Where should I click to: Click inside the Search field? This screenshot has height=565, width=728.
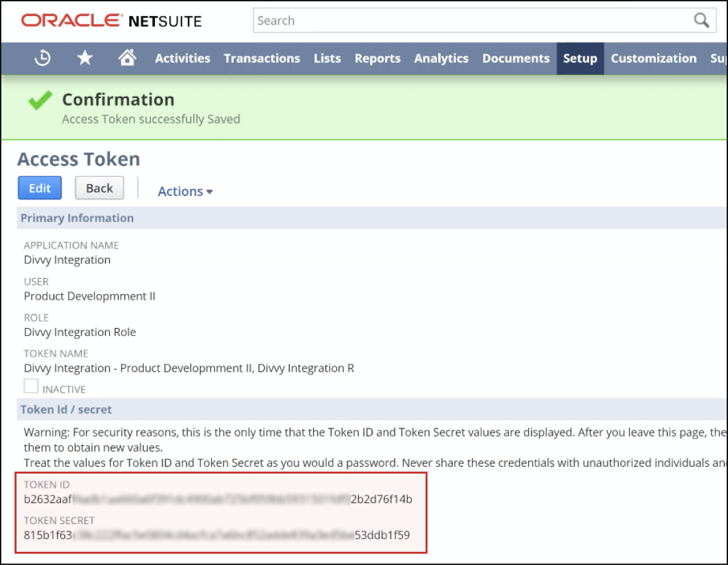(x=463, y=21)
